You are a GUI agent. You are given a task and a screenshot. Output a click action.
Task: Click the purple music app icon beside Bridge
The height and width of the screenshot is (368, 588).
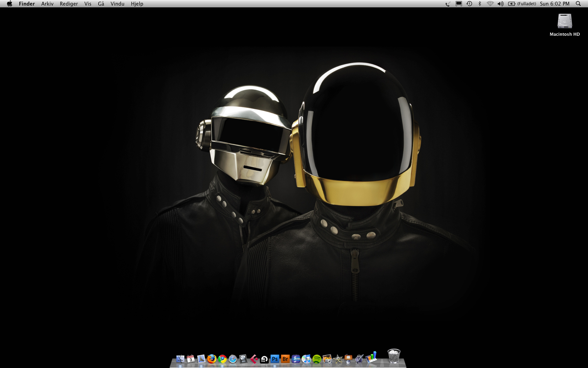tap(296, 359)
